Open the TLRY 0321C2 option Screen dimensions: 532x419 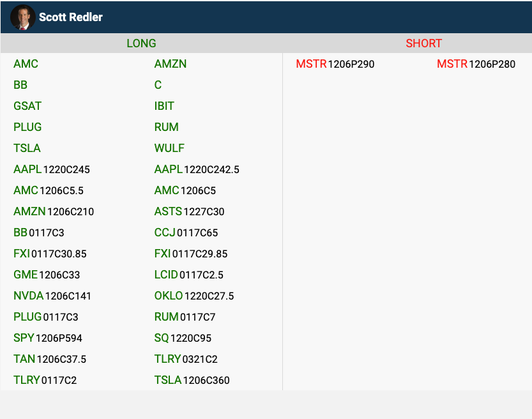pyautogui.click(x=186, y=359)
